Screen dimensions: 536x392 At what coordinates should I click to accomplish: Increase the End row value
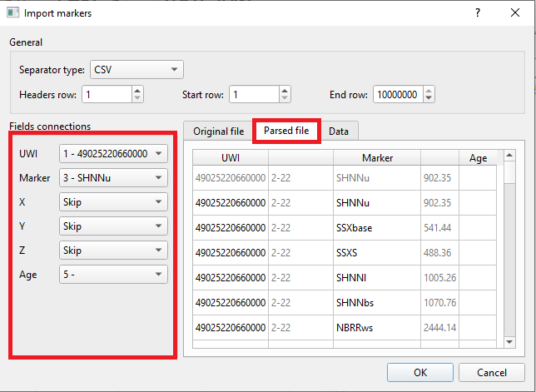(x=429, y=91)
